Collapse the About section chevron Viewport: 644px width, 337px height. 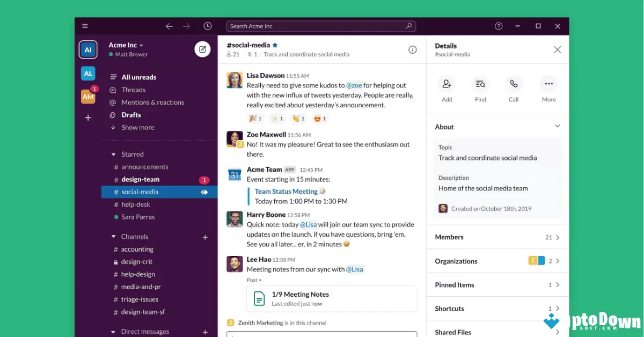pos(556,125)
